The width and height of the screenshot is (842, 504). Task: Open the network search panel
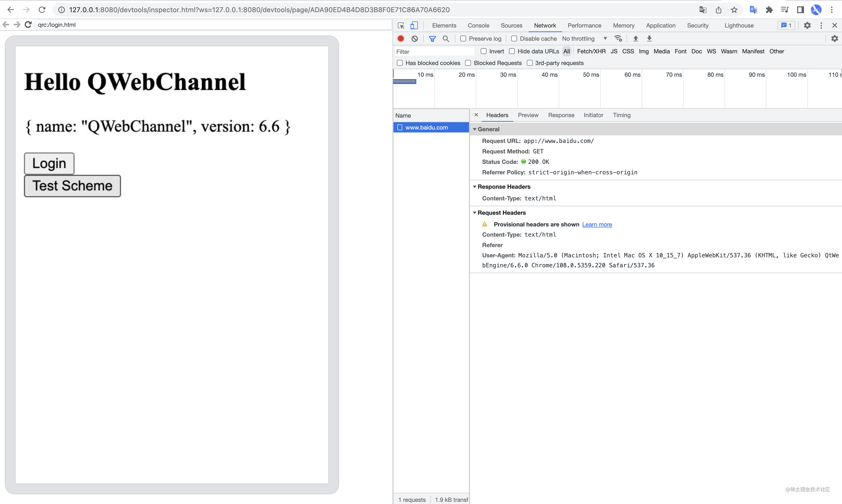click(446, 38)
